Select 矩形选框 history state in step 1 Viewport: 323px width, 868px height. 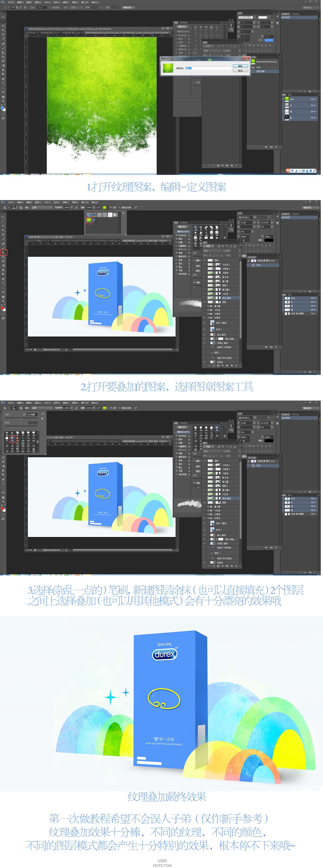(x=265, y=71)
